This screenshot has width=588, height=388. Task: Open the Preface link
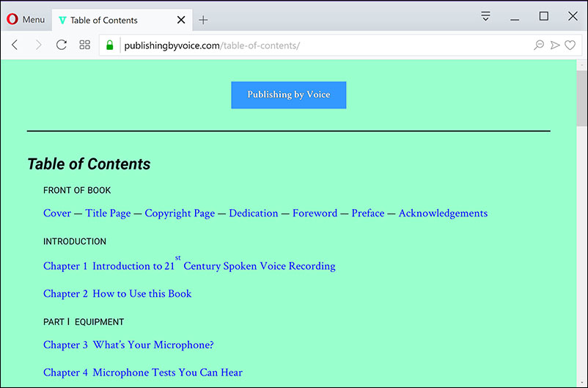click(x=368, y=213)
